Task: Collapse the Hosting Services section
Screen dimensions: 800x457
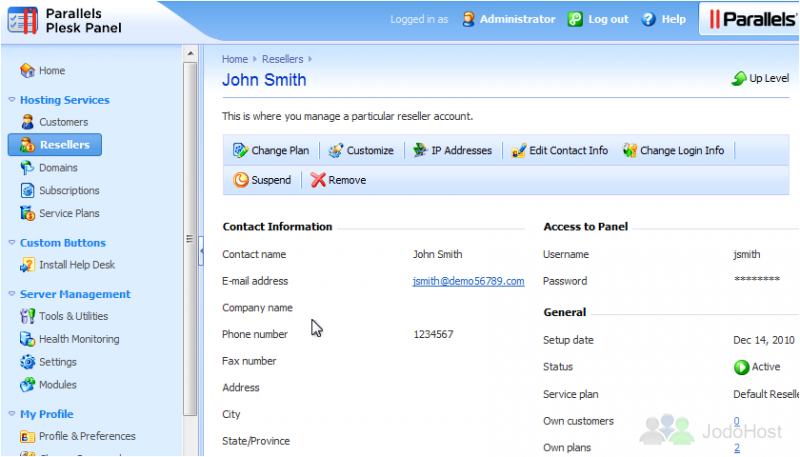Action: click(x=12, y=100)
